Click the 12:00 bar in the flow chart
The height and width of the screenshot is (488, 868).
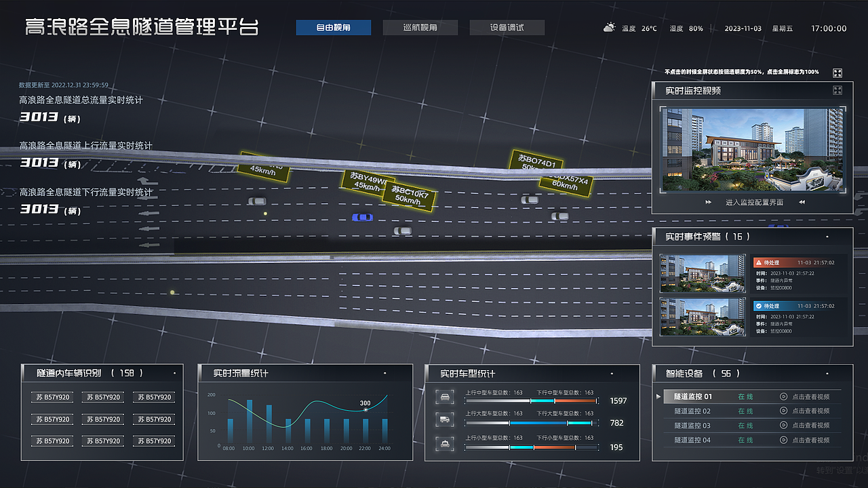269,425
